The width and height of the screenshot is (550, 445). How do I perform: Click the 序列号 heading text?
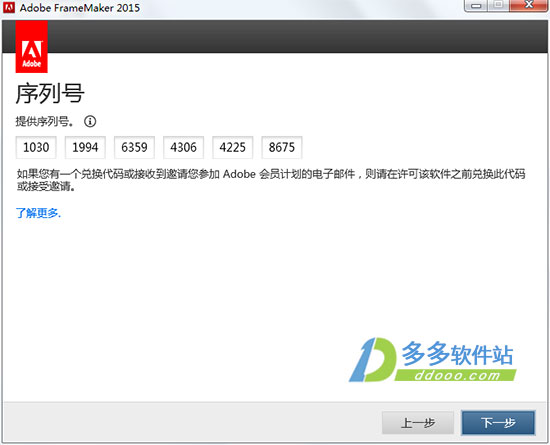click(50, 94)
